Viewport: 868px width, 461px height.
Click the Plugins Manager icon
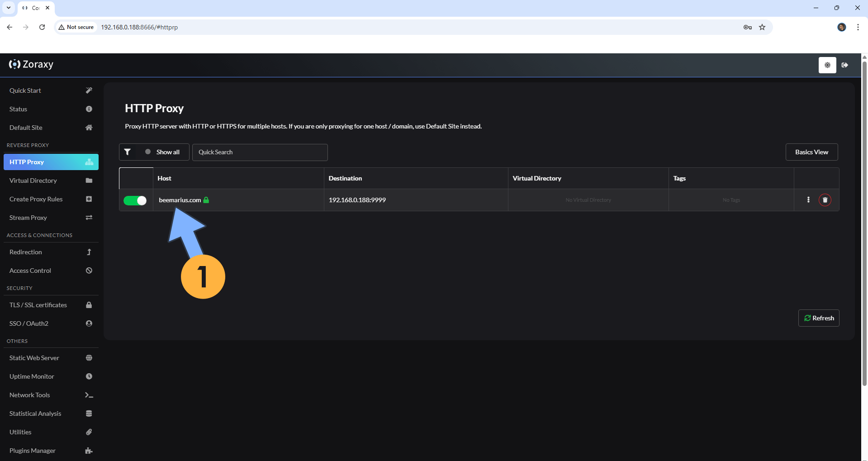89,450
